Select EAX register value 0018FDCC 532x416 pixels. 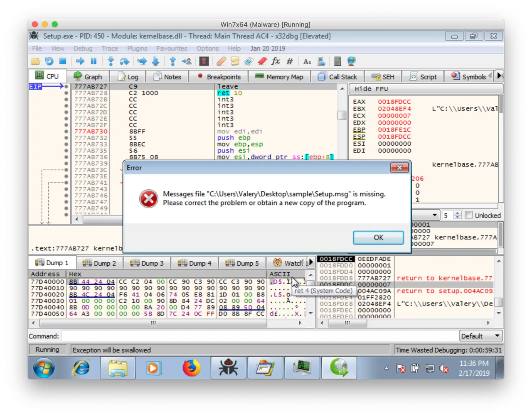tap(394, 102)
